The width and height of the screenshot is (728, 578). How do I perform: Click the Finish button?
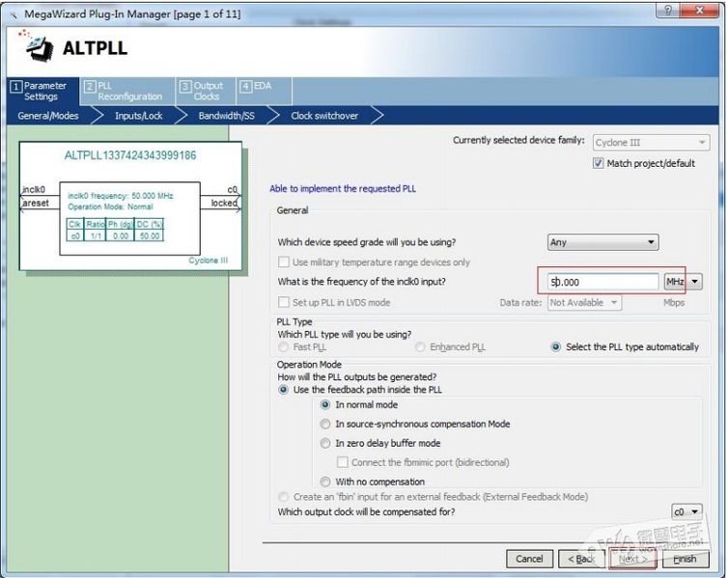point(686,559)
